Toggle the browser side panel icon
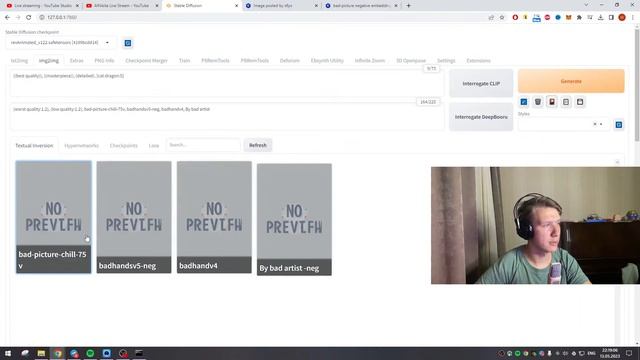This screenshot has height=360, width=640. pos(611,18)
